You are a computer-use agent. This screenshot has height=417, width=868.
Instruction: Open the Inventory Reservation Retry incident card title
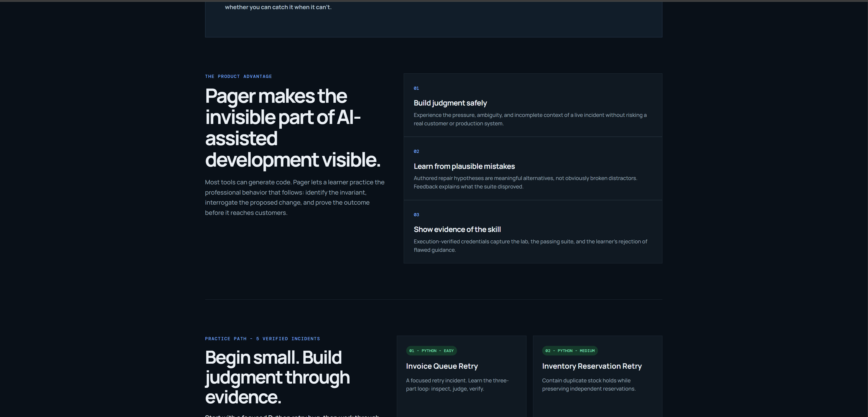pos(592,366)
